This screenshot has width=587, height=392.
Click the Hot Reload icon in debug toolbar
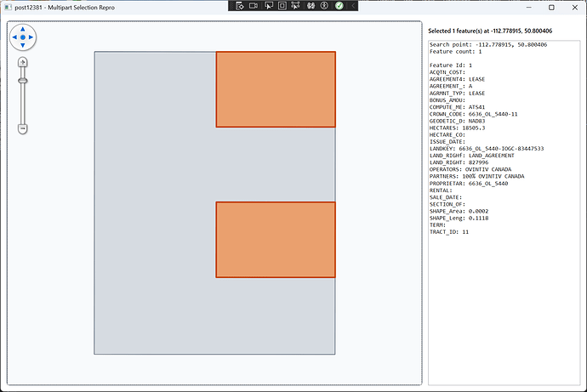[311, 6]
